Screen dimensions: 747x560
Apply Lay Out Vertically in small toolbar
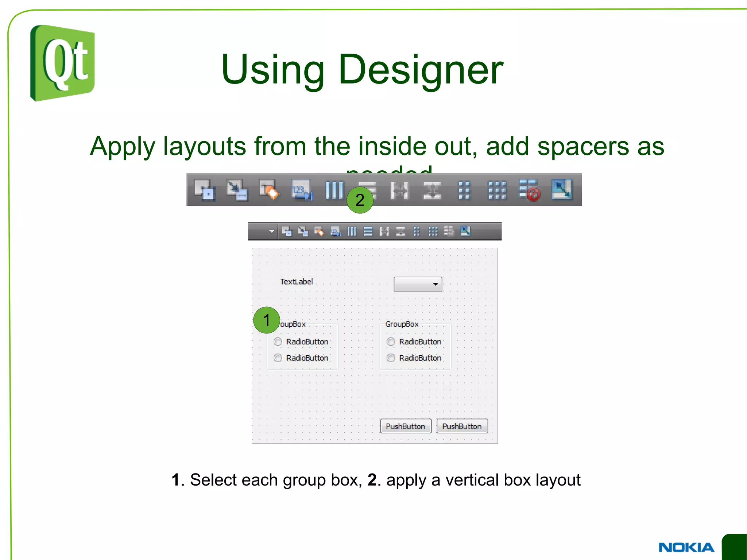pos(368,231)
